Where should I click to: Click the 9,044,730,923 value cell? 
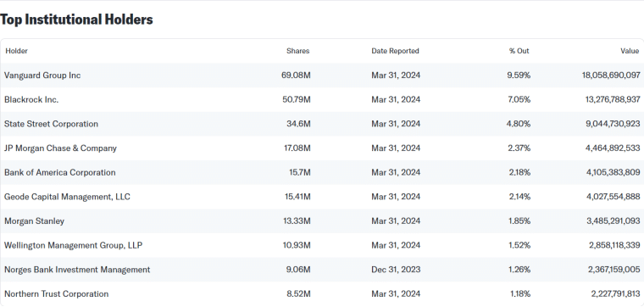(x=613, y=124)
